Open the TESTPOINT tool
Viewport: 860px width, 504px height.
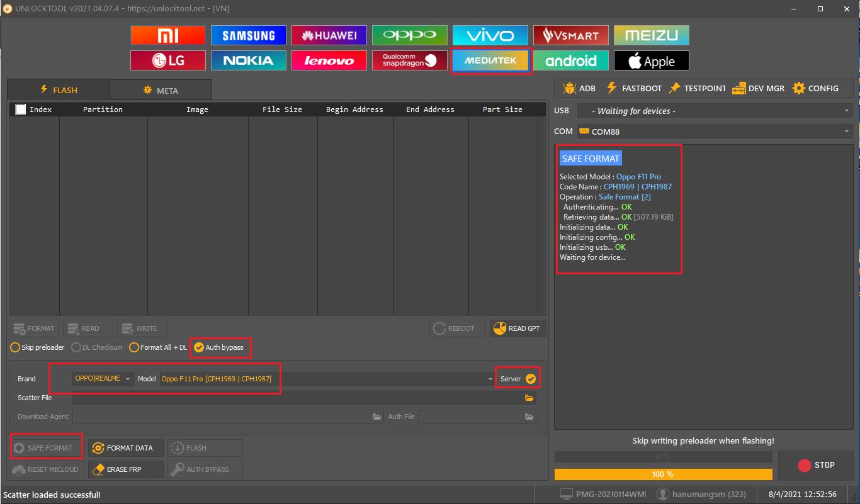[x=697, y=88]
